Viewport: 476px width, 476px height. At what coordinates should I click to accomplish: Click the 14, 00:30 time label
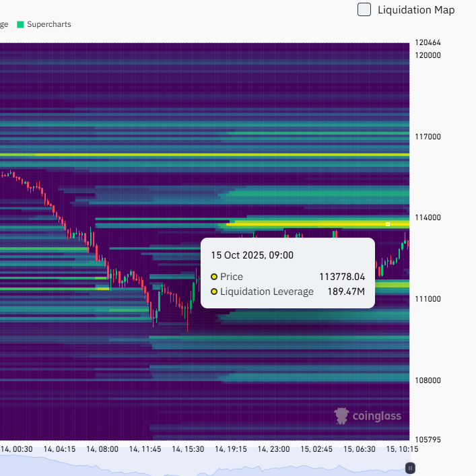(17, 449)
